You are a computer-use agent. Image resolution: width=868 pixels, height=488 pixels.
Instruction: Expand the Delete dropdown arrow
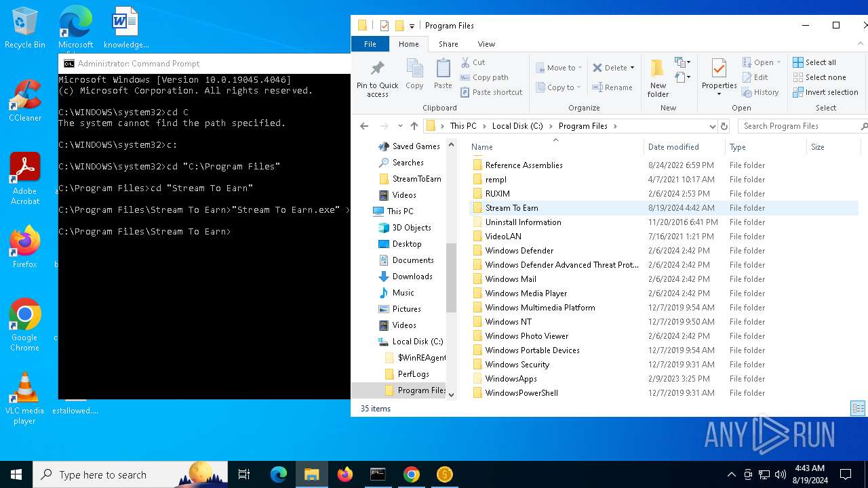632,68
